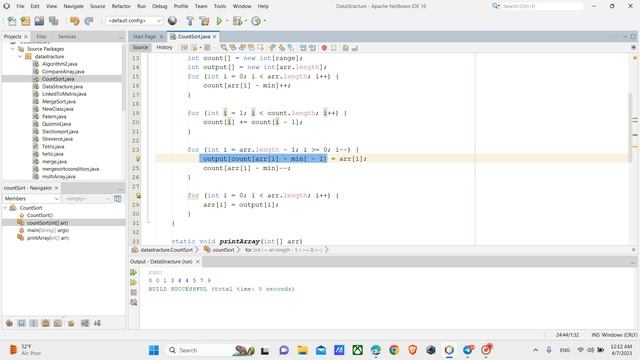Select hello.java in the project tree

(53, 154)
